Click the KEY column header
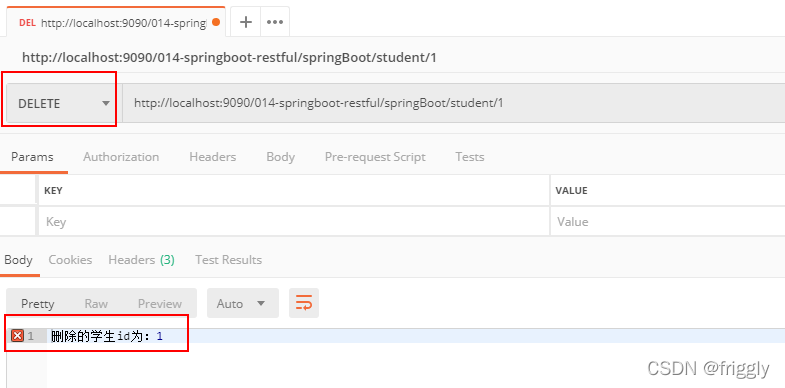 click(x=54, y=191)
